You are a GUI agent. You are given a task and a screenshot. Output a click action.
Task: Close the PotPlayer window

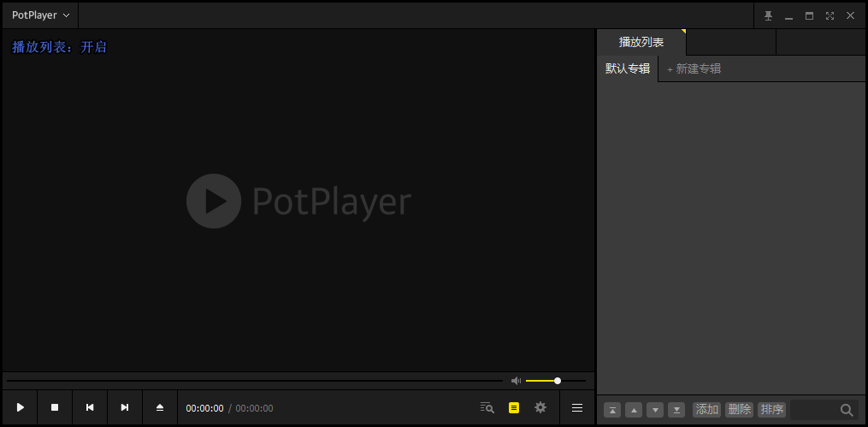pos(850,15)
